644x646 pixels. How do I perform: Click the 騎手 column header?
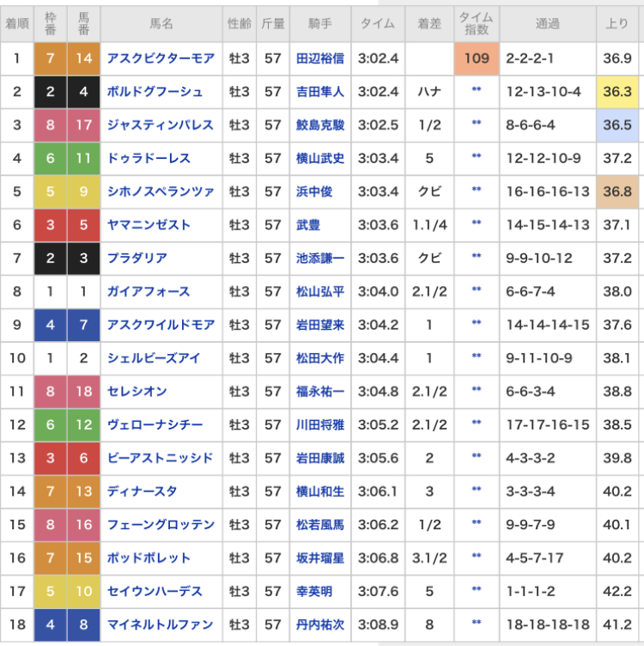click(x=319, y=23)
